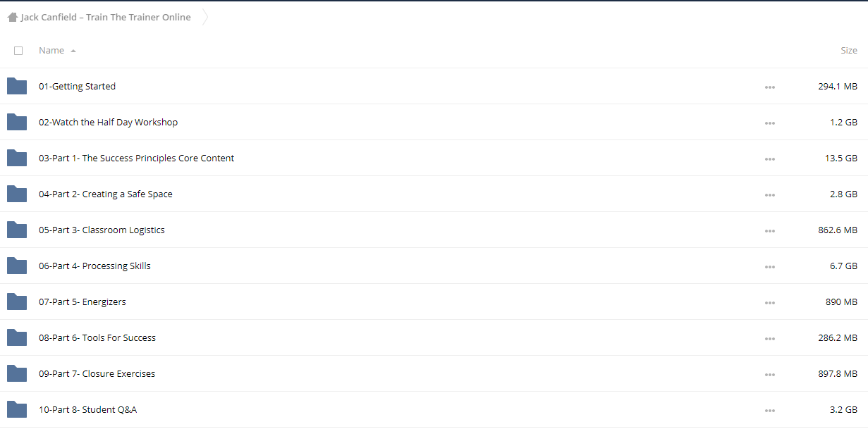Open more actions for 08-Part 6 Tools For Success

pos(770,339)
